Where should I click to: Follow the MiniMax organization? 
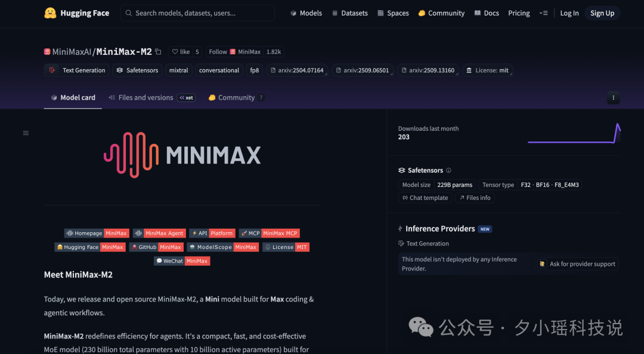[x=234, y=52]
